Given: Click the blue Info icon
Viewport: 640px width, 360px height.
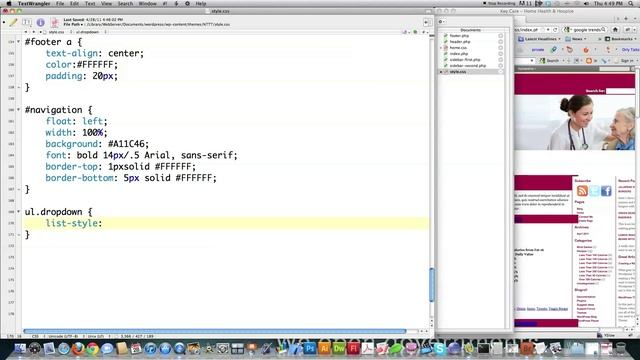Looking at the screenshot, I should [40, 22].
